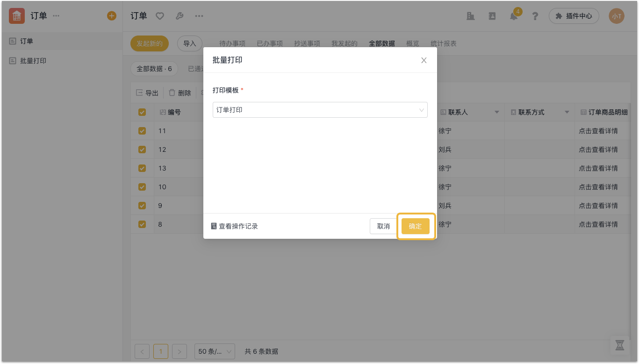
Task: Switch to 待办事项 tab
Action: pos(232,43)
